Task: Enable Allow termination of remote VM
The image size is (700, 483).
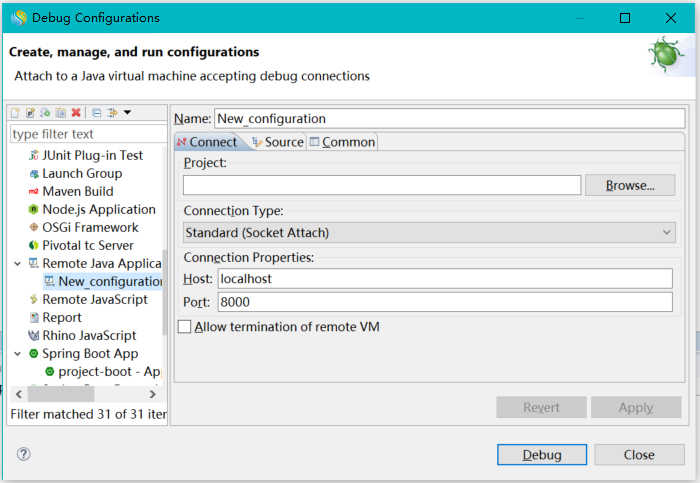Action: pyautogui.click(x=184, y=327)
